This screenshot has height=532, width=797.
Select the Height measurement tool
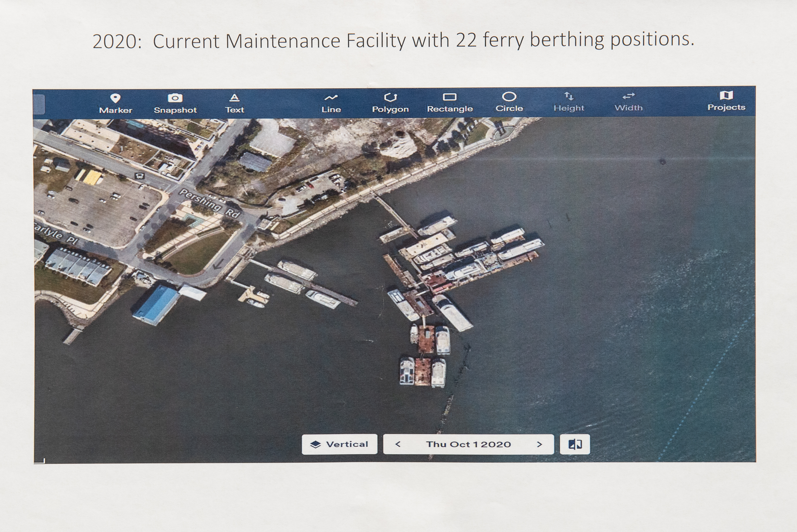coord(567,92)
